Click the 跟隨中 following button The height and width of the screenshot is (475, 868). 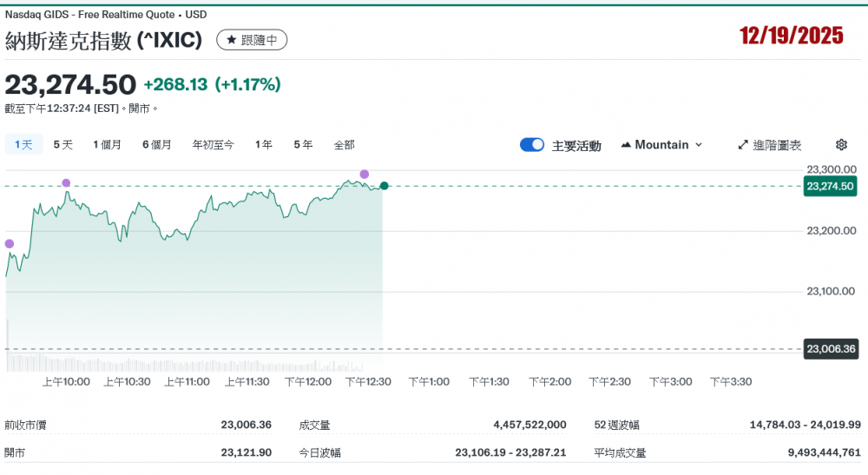pos(252,40)
